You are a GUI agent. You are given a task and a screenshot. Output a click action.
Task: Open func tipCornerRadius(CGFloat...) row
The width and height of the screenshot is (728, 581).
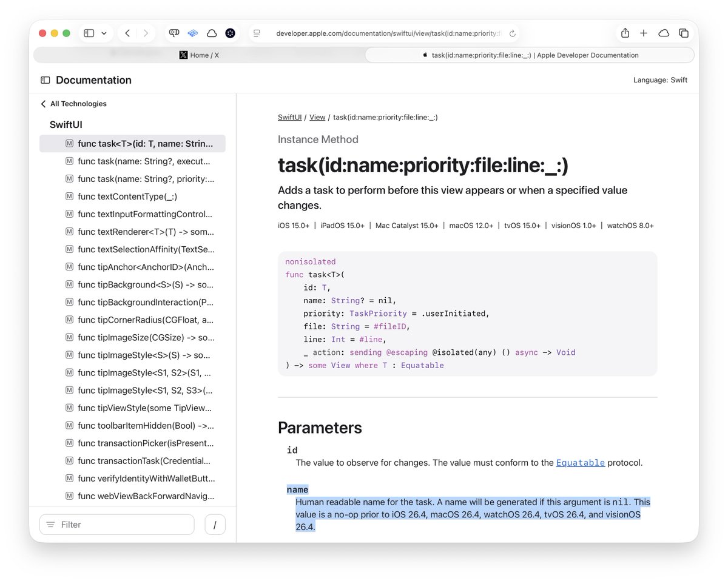[132, 320]
